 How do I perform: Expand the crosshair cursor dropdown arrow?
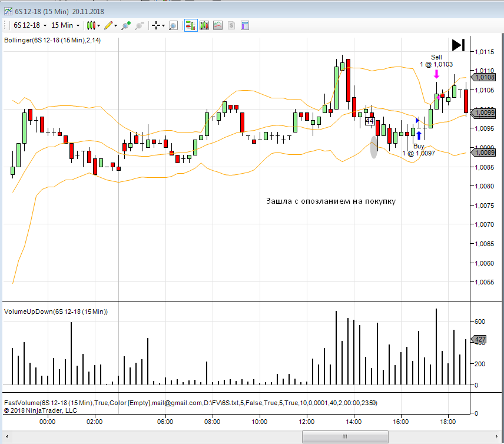point(163,25)
